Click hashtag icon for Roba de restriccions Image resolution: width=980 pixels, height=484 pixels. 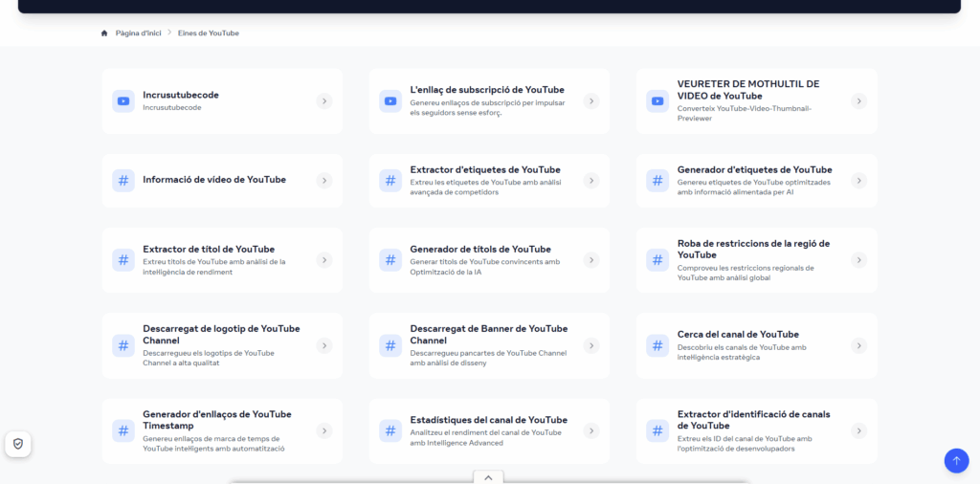[657, 260]
